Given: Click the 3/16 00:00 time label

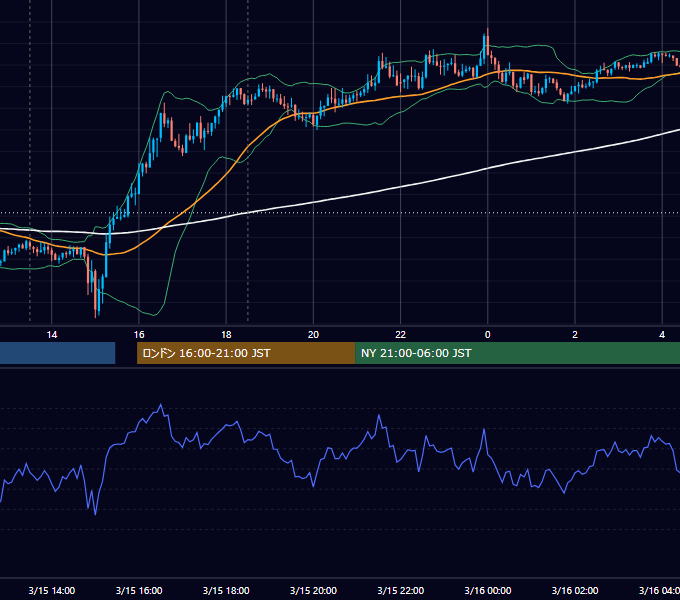Looking at the screenshot, I should click(x=487, y=590).
